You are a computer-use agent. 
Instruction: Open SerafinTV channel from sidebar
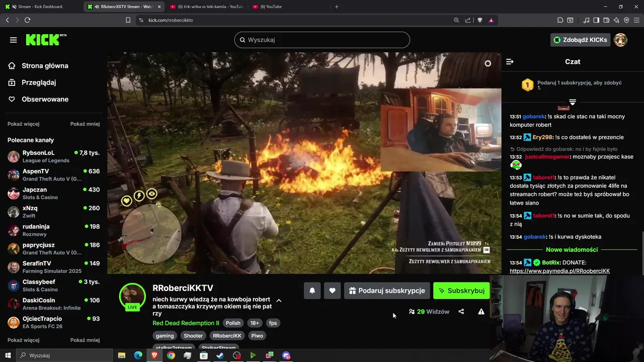click(53, 267)
